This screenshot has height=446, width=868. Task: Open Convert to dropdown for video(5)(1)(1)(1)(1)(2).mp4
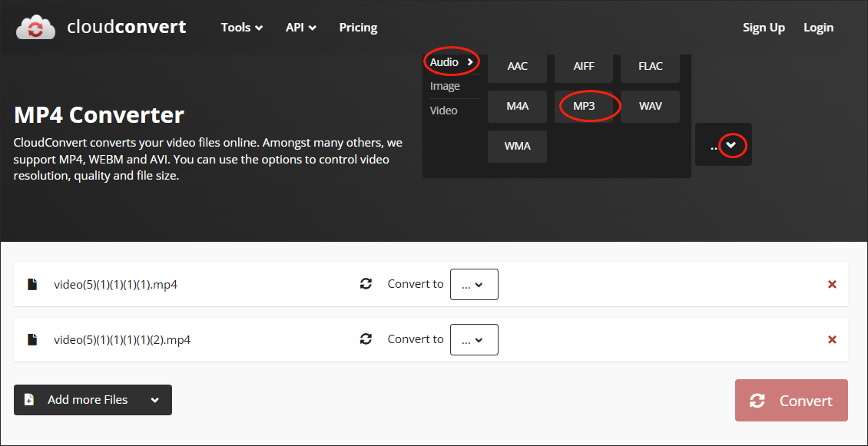click(x=474, y=340)
